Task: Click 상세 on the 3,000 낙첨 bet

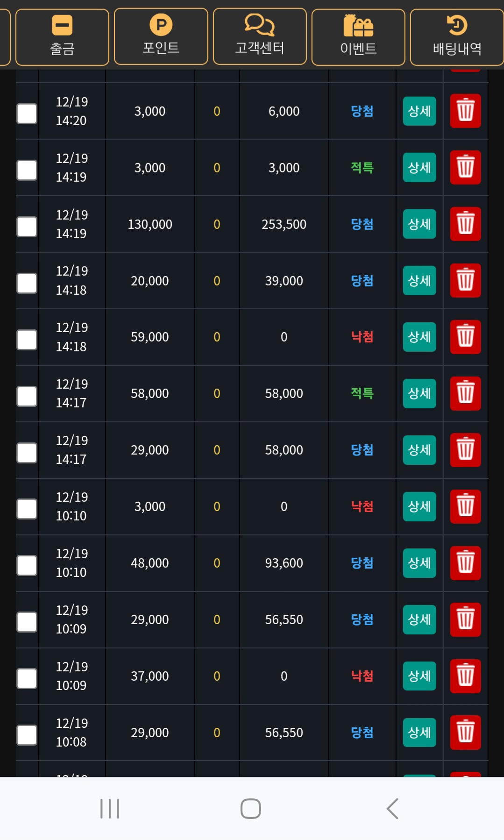Action: (419, 506)
